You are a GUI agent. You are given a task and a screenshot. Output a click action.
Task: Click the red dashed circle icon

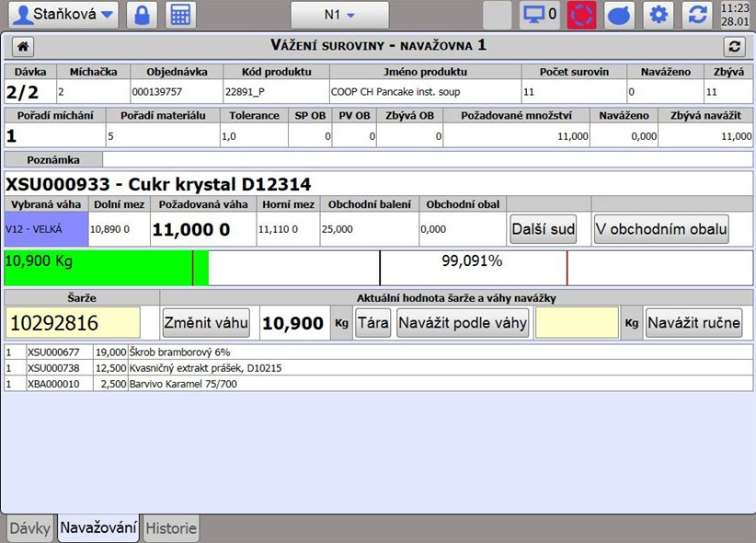(581, 15)
